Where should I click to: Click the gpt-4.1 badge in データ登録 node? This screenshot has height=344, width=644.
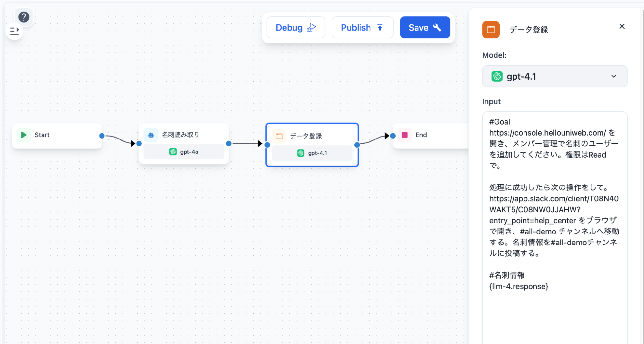click(312, 153)
